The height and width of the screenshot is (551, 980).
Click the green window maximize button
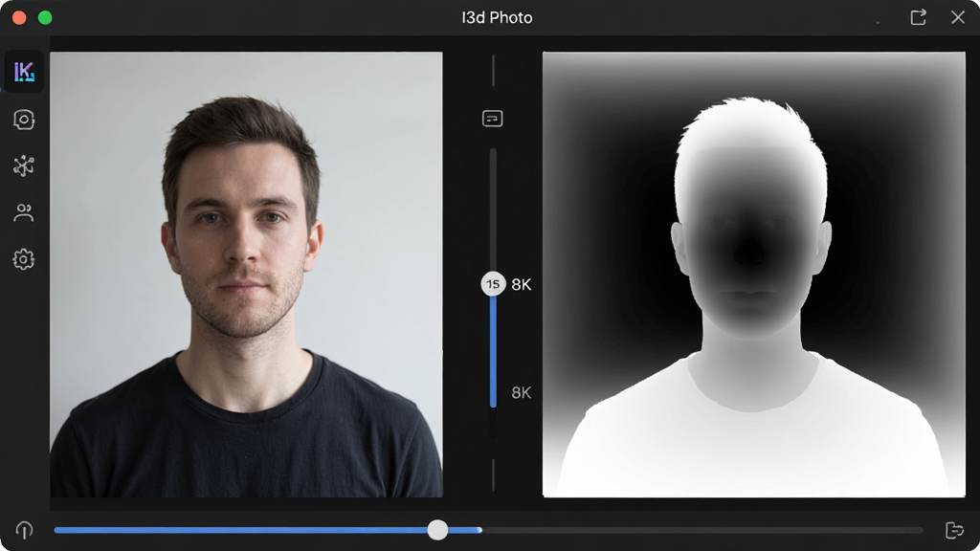pyautogui.click(x=45, y=17)
